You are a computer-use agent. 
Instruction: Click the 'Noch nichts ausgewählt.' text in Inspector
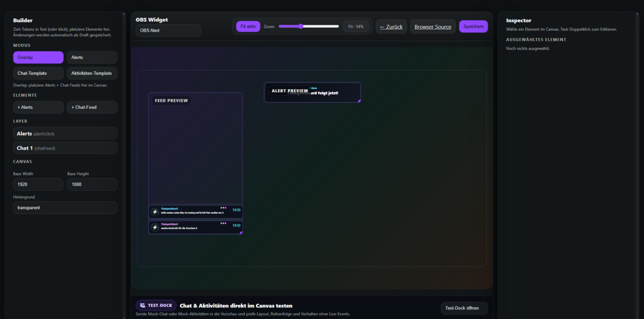click(x=528, y=48)
